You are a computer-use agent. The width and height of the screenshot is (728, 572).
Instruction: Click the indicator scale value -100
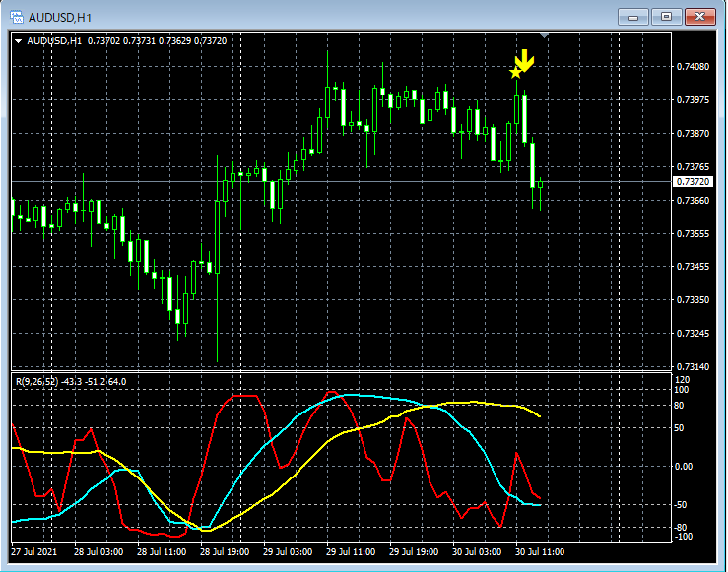coord(683,537)
